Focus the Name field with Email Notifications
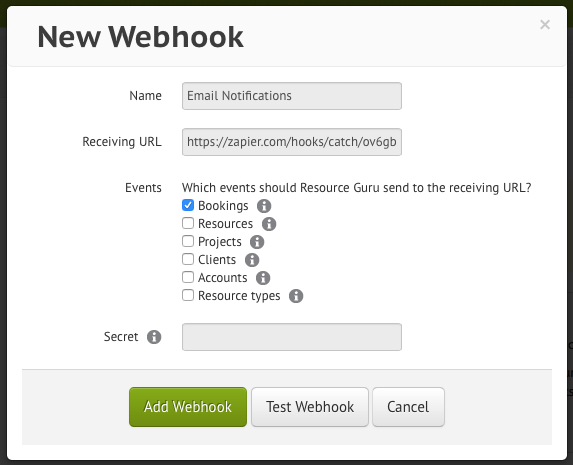 click(x=292, y=96)
